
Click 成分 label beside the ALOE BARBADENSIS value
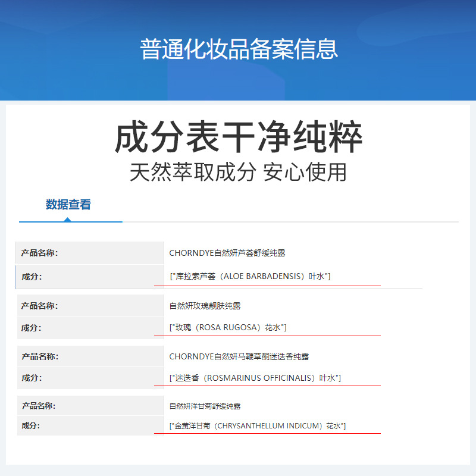tap(32, 277)
